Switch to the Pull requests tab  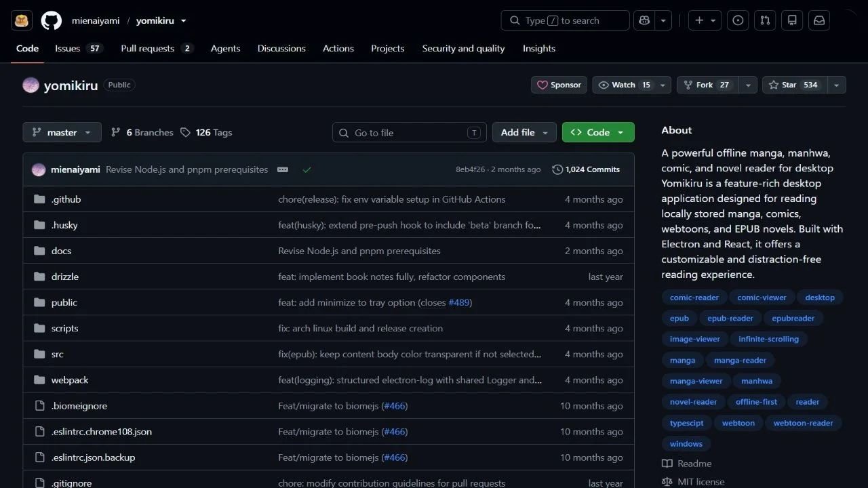point(157,48)
